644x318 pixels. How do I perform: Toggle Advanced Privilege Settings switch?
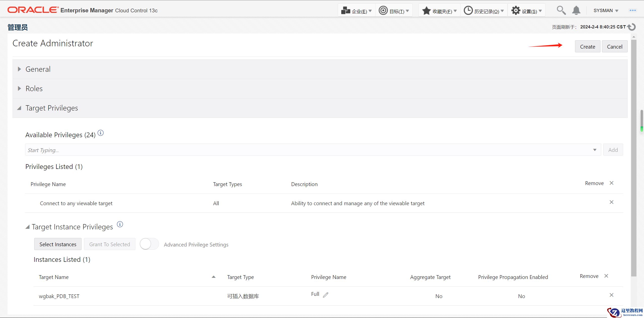[x=149, y=244]
